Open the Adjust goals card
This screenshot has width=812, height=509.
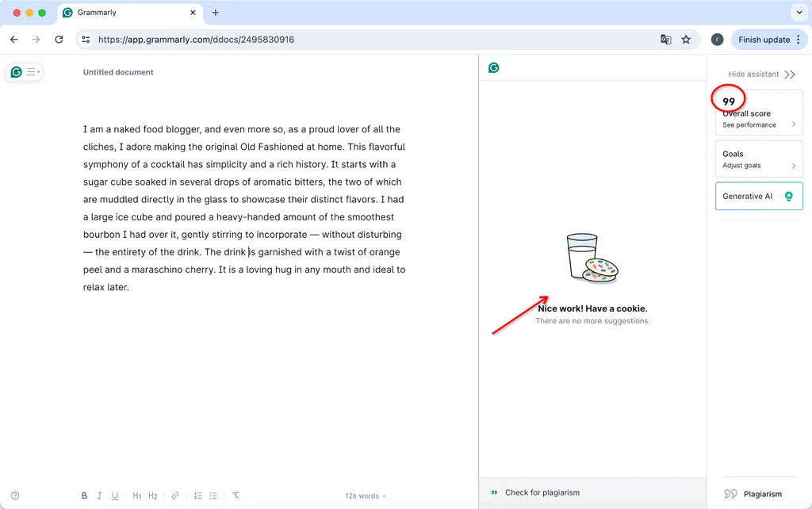click(x=759, y=159)
